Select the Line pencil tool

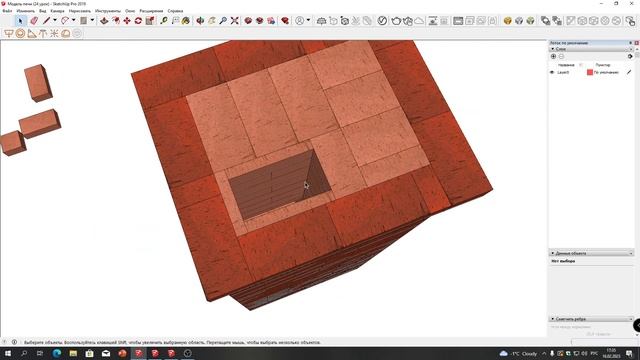[46, 20]
